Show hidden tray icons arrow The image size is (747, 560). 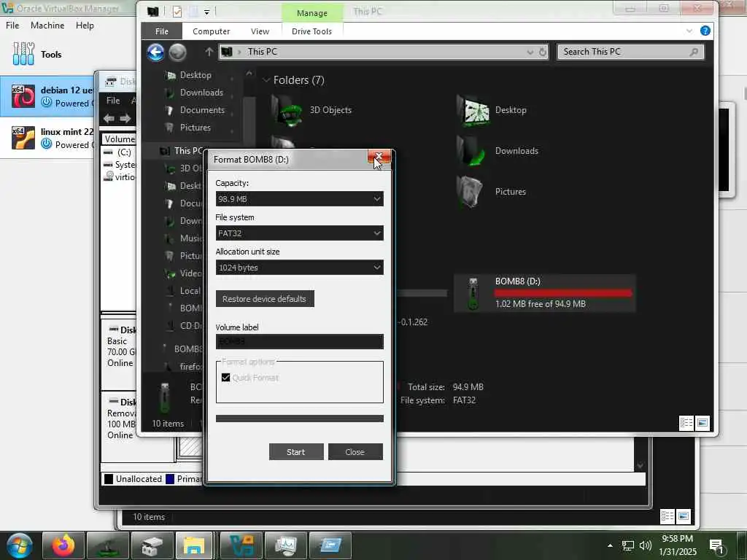(610, 545)
